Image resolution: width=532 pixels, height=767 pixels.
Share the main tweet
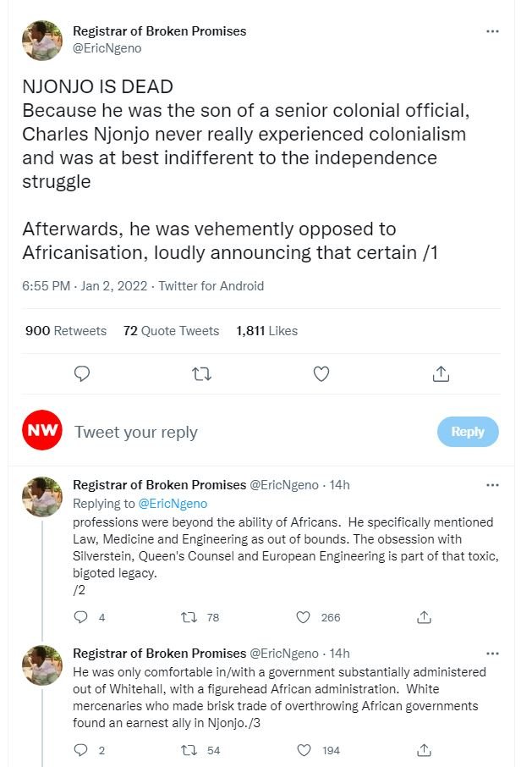point(441,373)
